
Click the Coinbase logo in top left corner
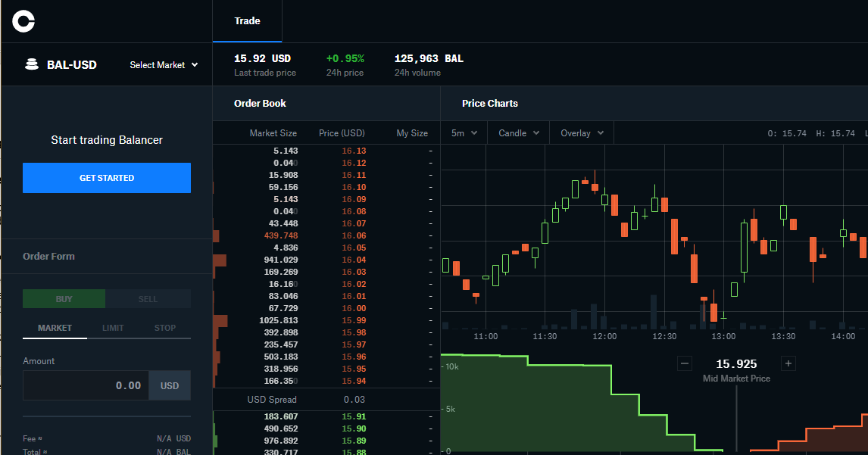point(23,21)
